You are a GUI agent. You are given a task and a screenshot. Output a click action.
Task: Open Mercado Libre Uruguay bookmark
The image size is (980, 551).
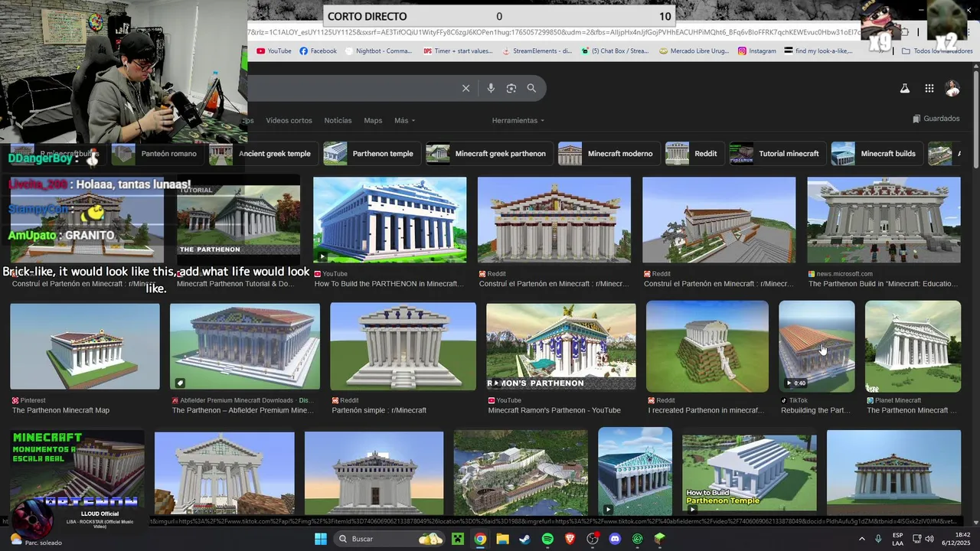coord(694,51)
